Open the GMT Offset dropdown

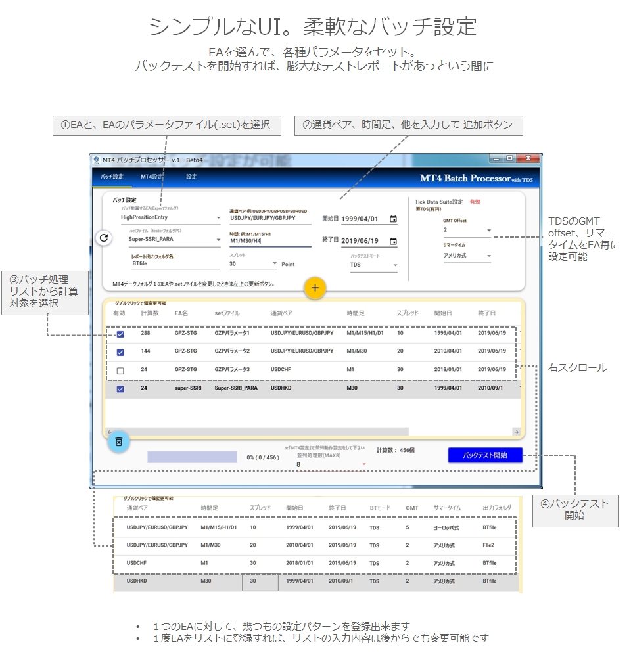click(488, 231)
